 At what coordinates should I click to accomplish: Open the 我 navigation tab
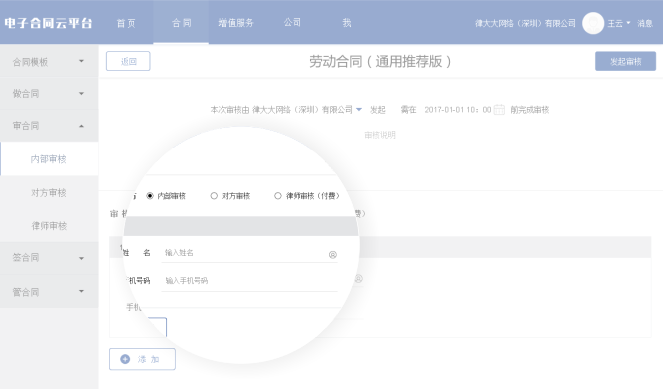[346, 23]
